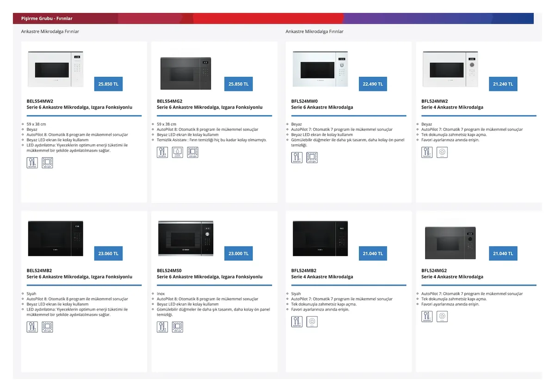Click AutoPilot icon under BEL524MB2
The image size is (555, 392).
tap(32, 327)
